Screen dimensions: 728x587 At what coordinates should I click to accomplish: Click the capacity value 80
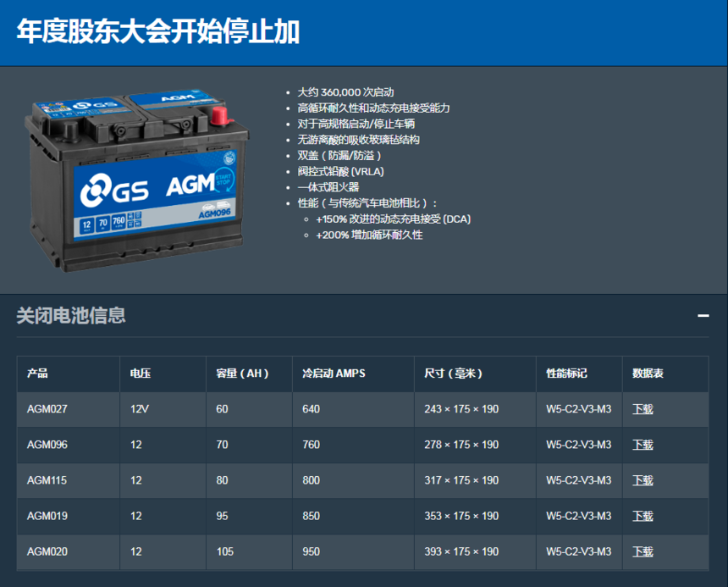[222, 480]
